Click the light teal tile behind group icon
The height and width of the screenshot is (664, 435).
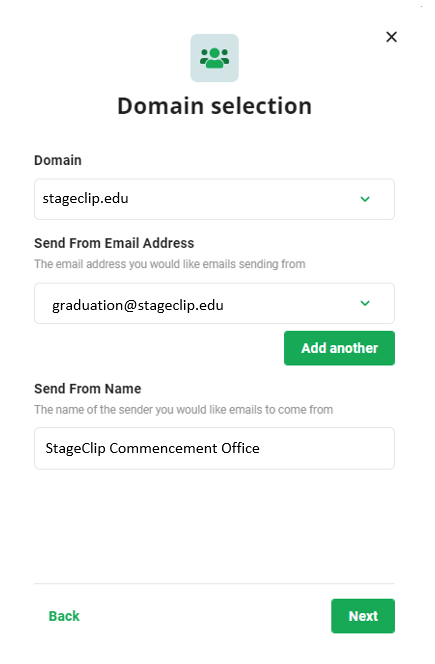pos(214,58)
